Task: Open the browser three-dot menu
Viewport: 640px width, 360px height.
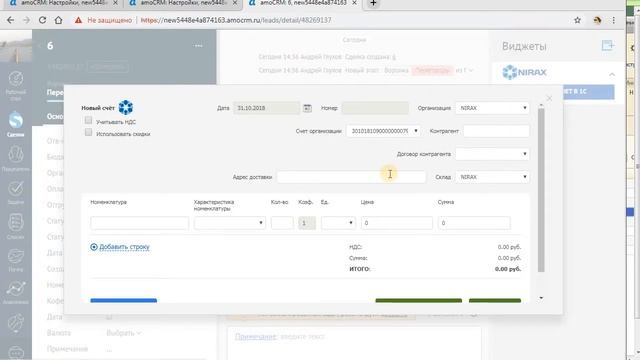Action: tap(613, 20)
